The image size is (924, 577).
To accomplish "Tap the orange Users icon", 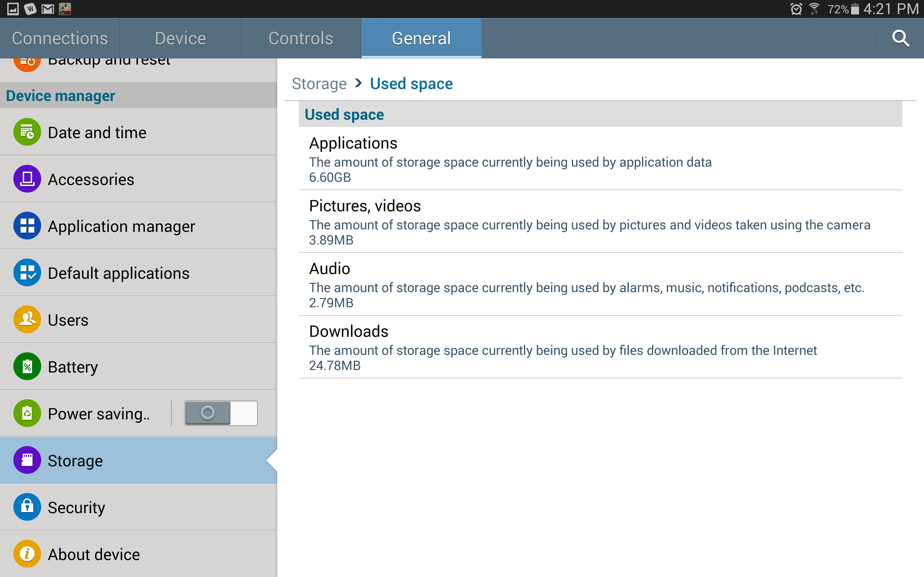I will (x=27, y=320).
